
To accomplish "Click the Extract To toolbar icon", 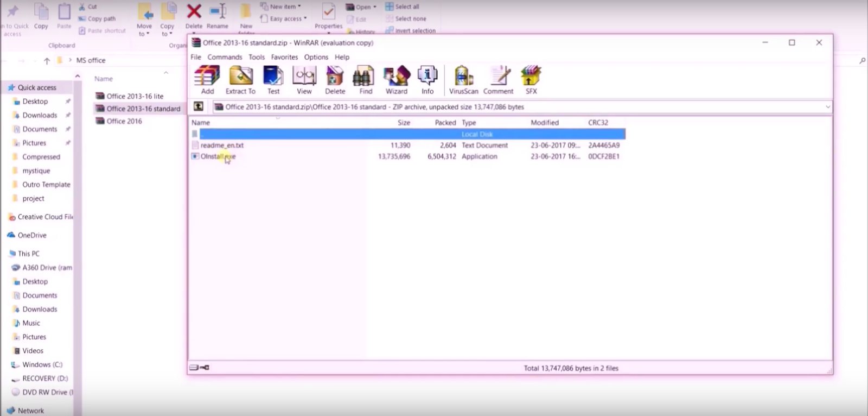I will tap(240, 79).
